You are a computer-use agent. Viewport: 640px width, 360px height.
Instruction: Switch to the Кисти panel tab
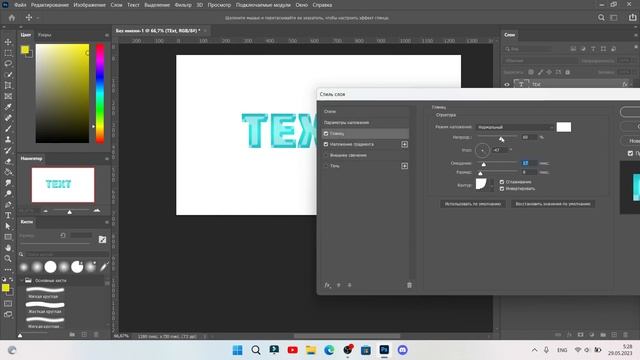click(27, 222)
